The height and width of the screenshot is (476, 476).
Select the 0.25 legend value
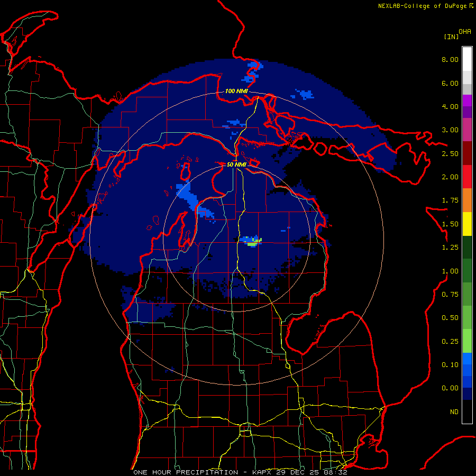pyautogui.click(x=450, y=342)
